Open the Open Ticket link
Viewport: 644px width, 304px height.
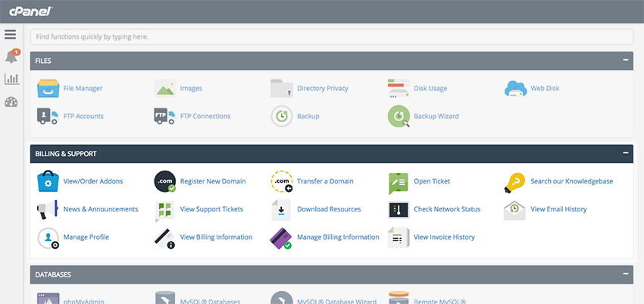coord(432,181)
